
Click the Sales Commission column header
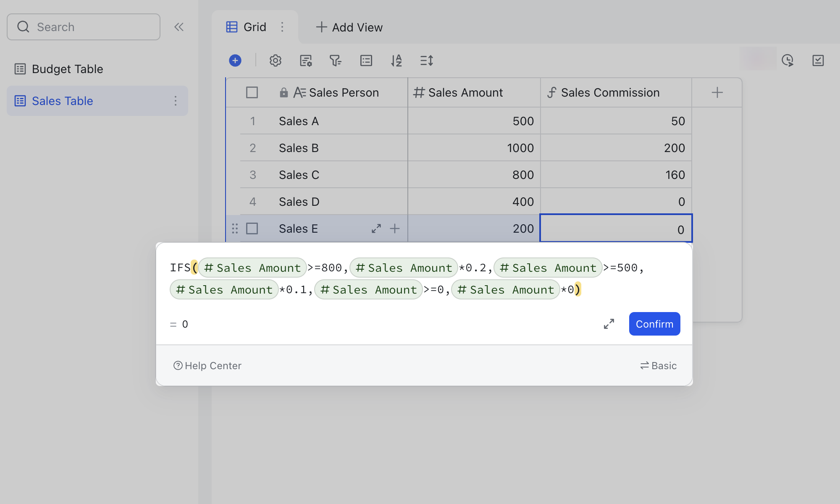point(616,92)
